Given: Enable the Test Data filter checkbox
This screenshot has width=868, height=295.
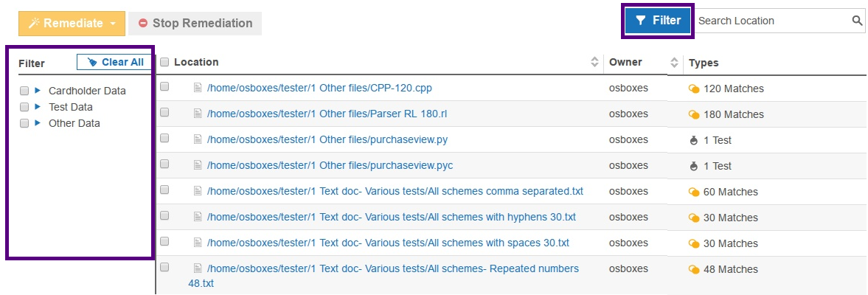Looking at the screenshot, I should [x=24, y=107].
